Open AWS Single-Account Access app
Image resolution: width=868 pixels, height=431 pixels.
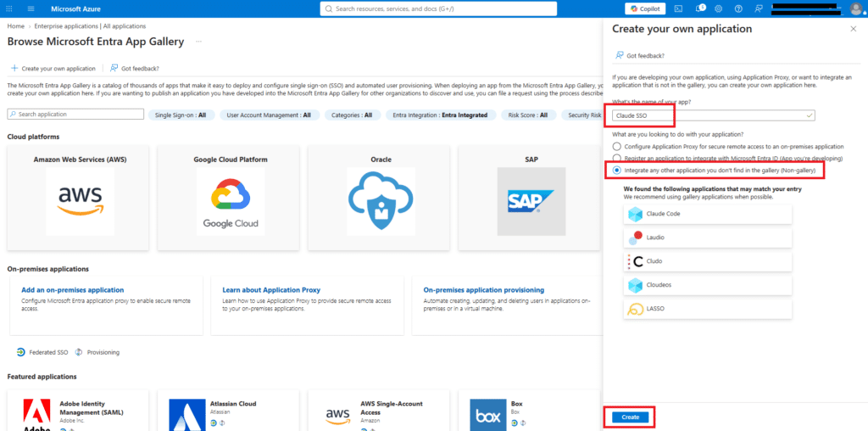point(379,411)
